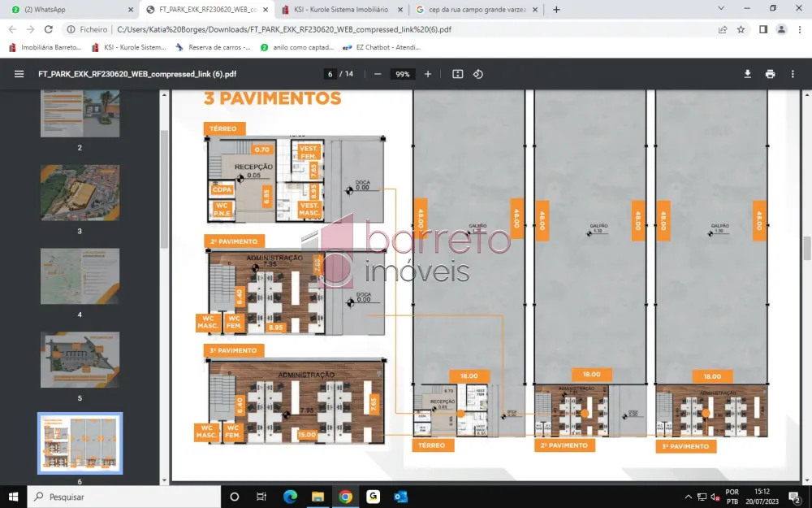The height and width of the screenshot is (508, 812).
Task: Select page 4 thumbnail in sidebar
Action: tap(80, 276)
